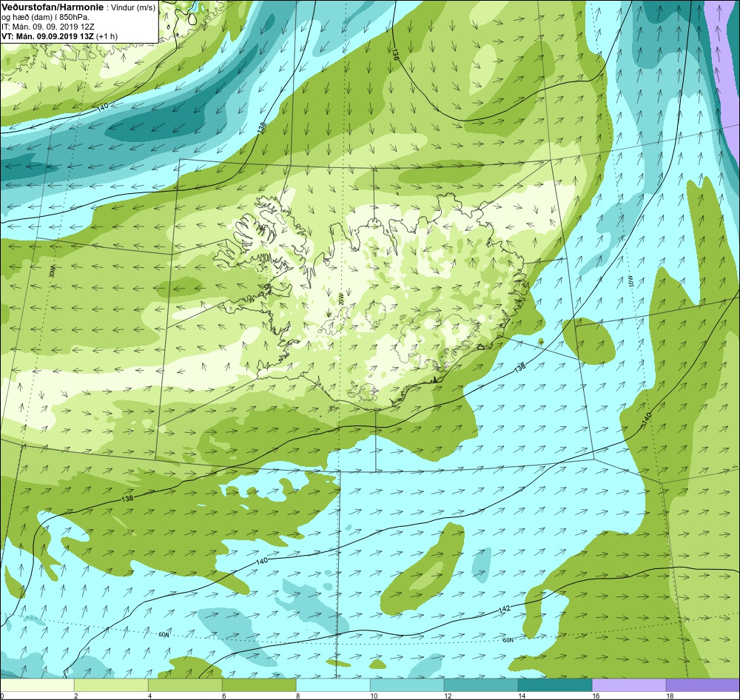Click the "142" height contour label
Image resolution: width=740 pixels, height=700 pixels.
[x=505, y=610]
